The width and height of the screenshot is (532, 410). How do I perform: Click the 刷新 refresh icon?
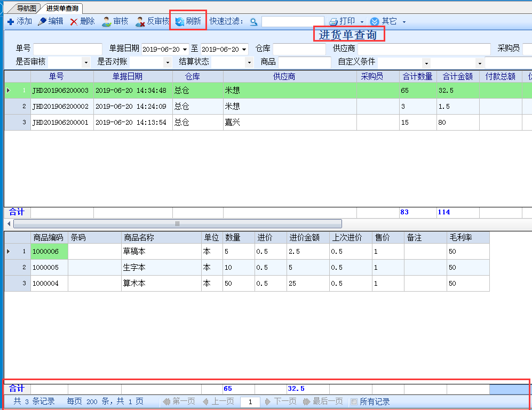click(x=179, y=22)
